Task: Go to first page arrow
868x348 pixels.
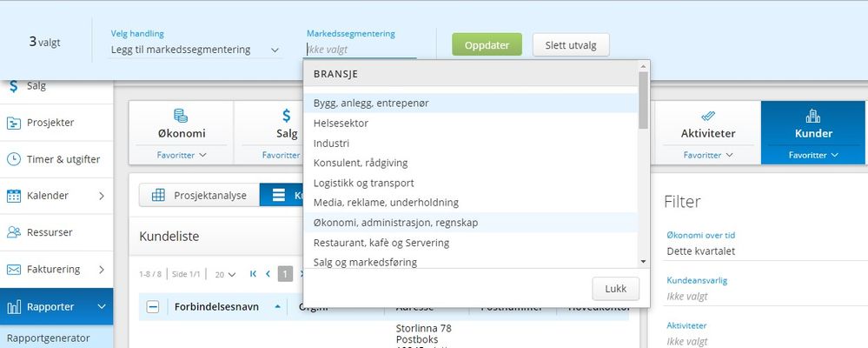Action: (253, 274)
